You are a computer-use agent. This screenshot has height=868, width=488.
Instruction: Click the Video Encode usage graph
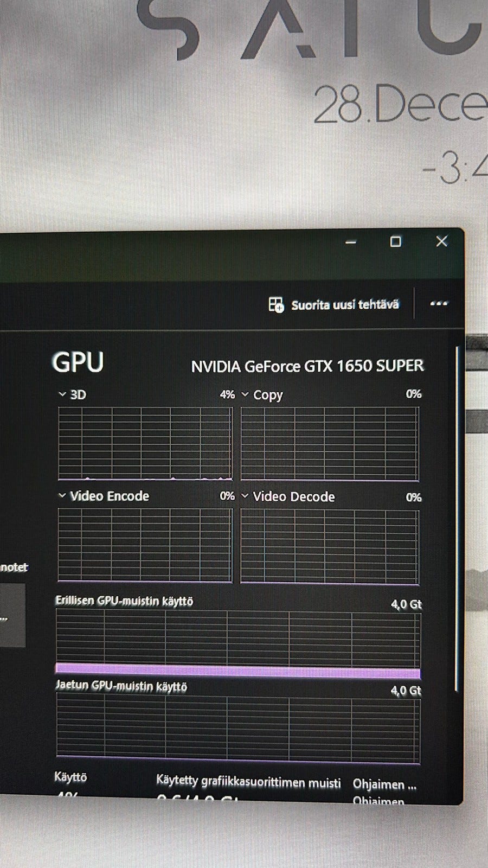[145, 545]
